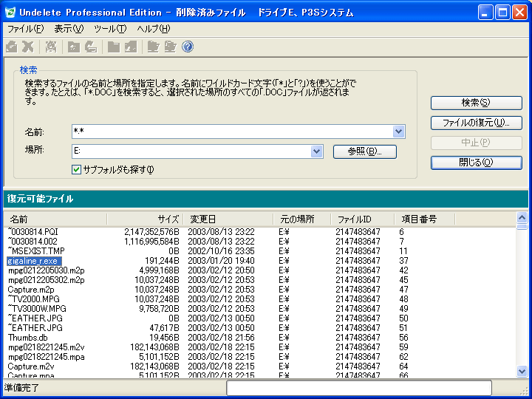Select the file mpg0218221245.m2v
The height and width of the screenshot is (399, 532).
point(46,347)
